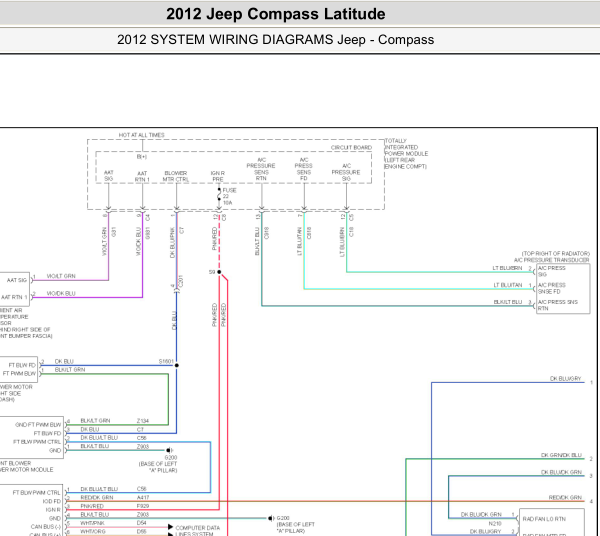Click the 'B(+)' terminal label
This screenshot has height=536, width=600.
click(142, 156)
